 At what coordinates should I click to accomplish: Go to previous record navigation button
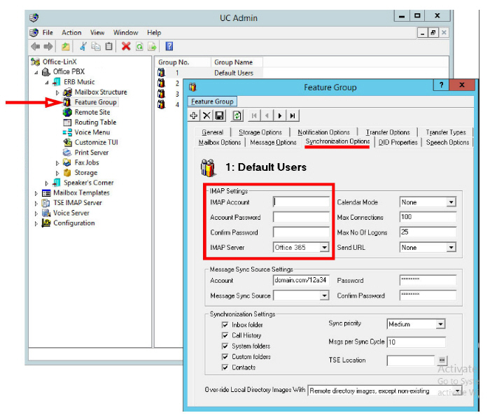[267, 115]
